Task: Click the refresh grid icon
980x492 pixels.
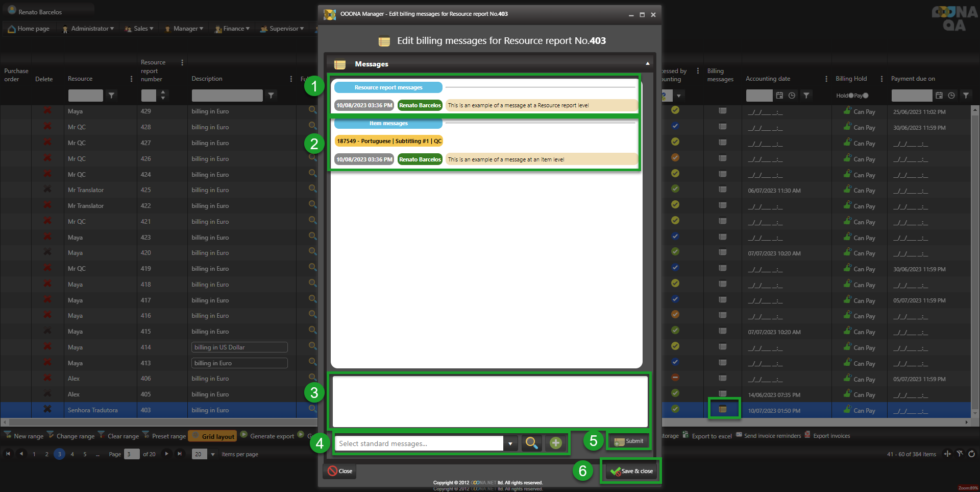Action: coord(971,454)
